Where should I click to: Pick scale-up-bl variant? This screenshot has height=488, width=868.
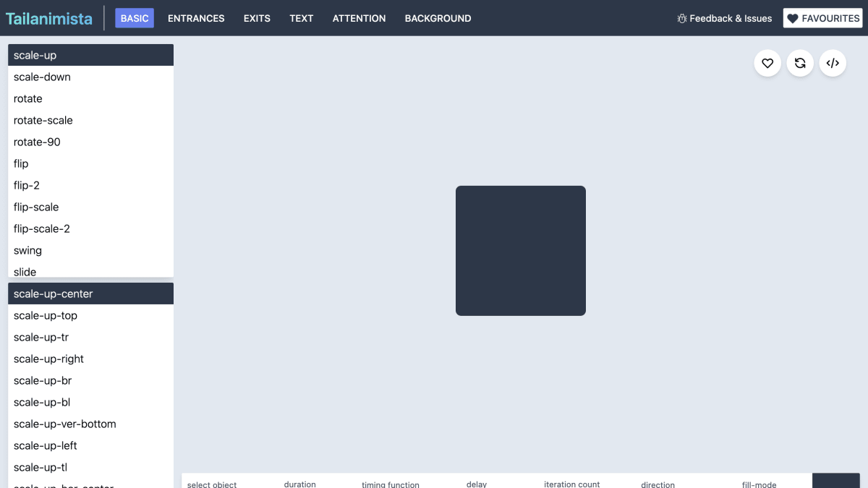click(x=90, y=402)
